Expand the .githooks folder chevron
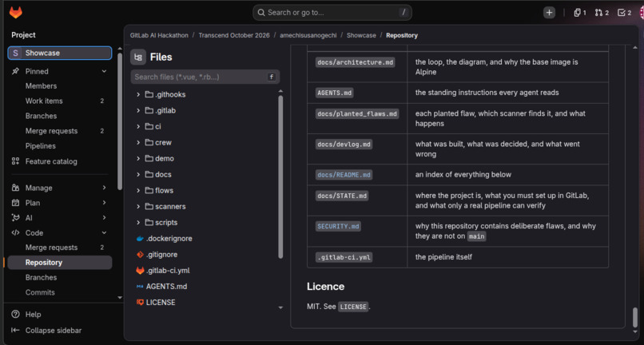 [138, 94]
